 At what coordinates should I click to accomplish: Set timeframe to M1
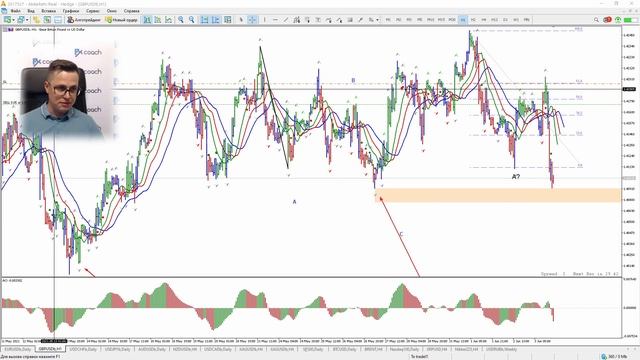(x=388, y=20)
